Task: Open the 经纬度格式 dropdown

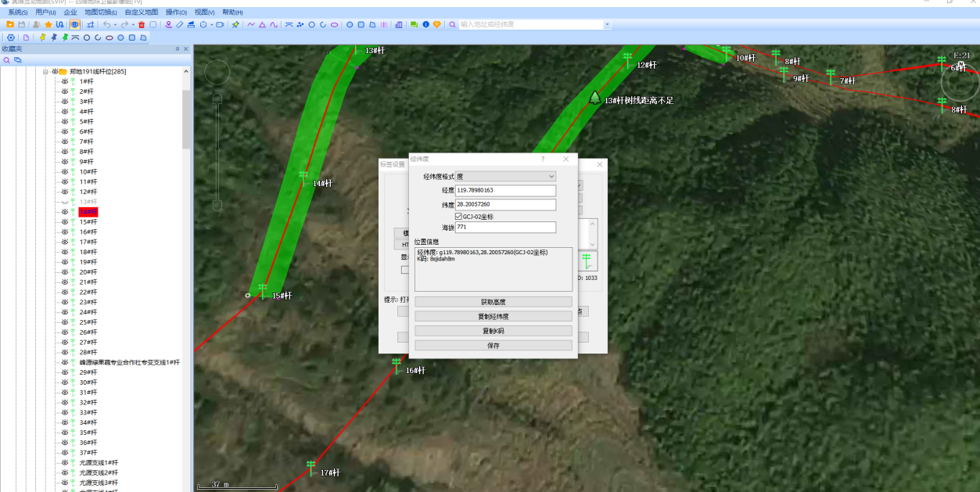Action: (x=505, y=177)
